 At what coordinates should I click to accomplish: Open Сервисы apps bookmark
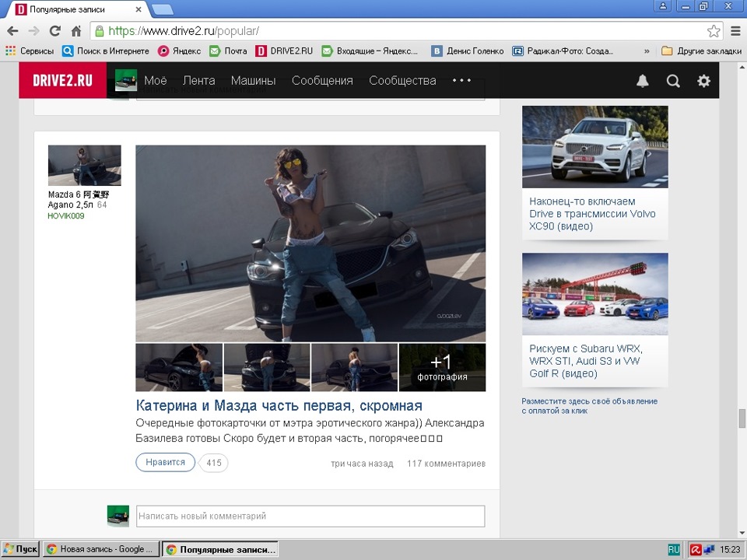pyautogui.click(x=30, y=51)
